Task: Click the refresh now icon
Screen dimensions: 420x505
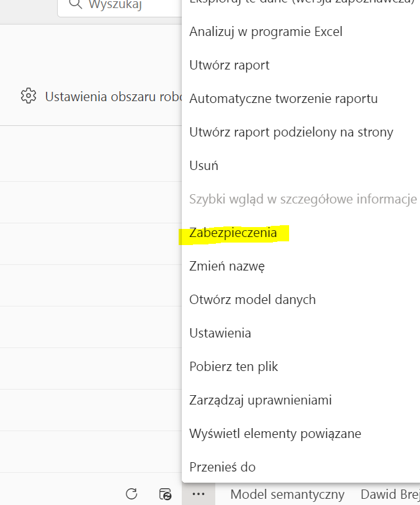Action: click(x=132, y=494)
